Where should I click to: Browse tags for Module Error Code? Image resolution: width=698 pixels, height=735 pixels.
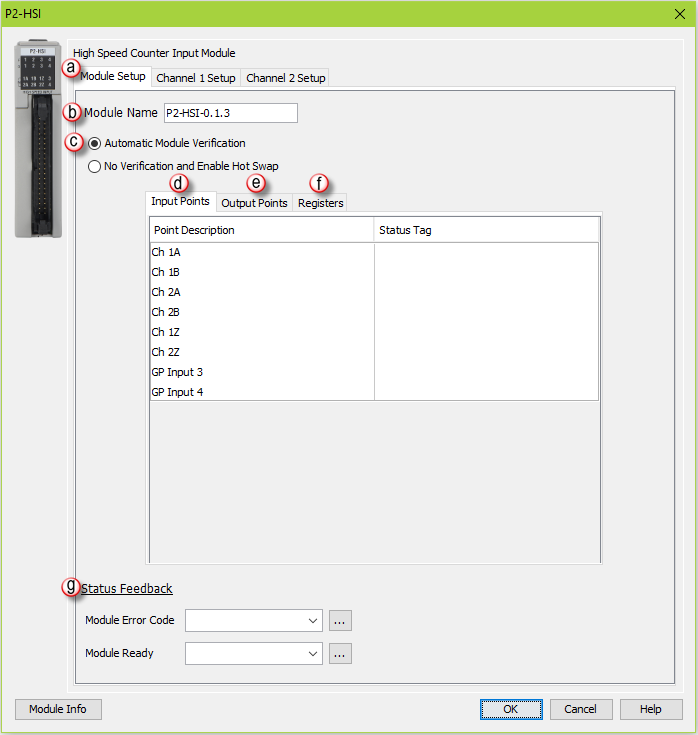[341, 621]
